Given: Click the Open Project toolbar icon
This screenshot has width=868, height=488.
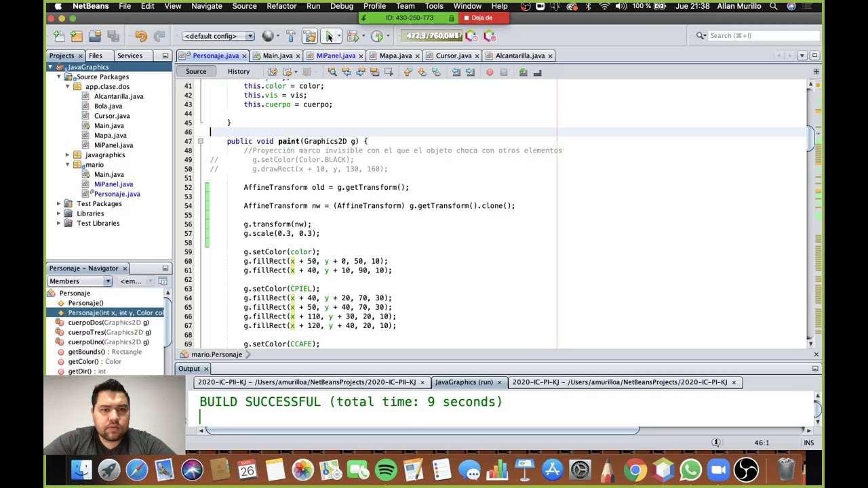Looking at the screenshot, I should [95, 36].
